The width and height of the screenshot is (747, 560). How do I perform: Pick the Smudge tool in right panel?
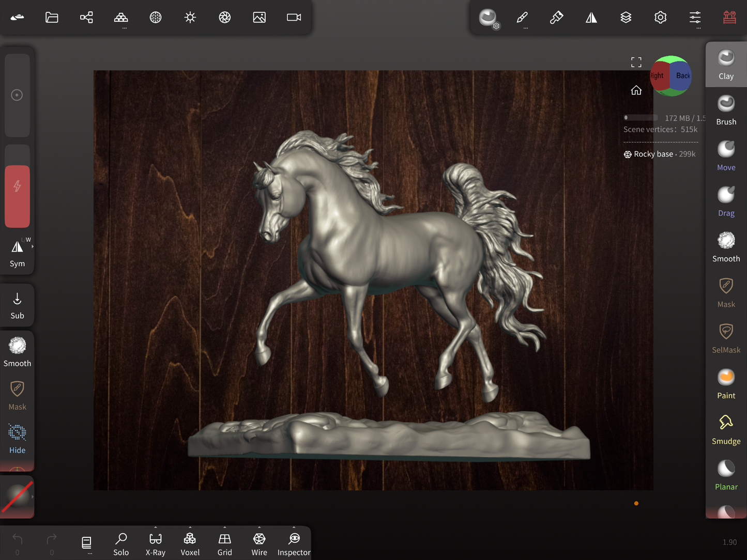726,429
